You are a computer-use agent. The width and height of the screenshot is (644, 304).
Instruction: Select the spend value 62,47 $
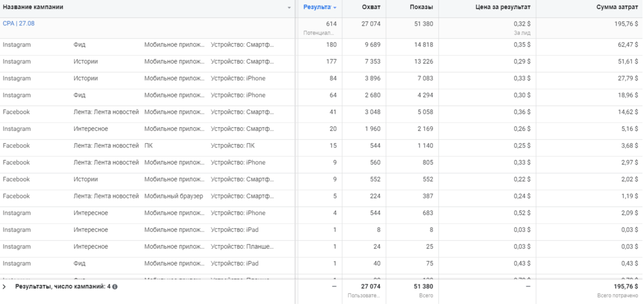[x=628, y=45]
